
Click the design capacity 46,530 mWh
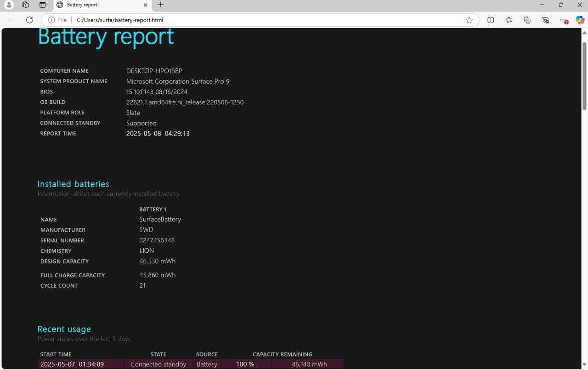pos(158,261)
